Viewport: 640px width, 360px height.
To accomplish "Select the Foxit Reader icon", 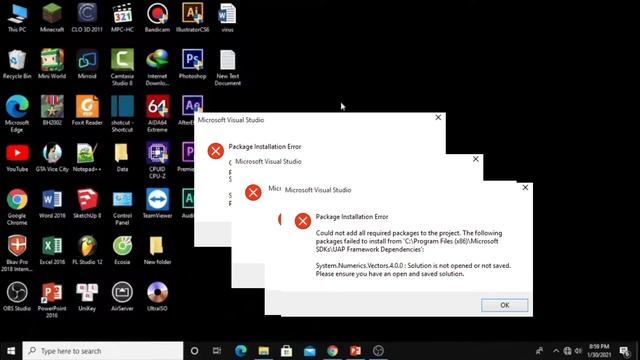I will click(87, 111).
